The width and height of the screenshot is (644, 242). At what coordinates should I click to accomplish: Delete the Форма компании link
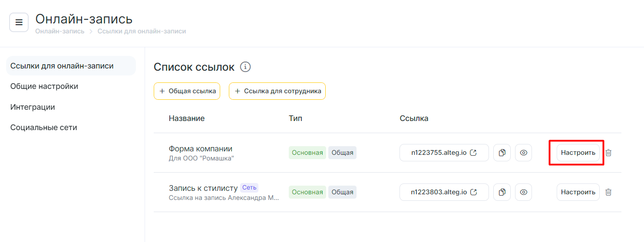point(608,153)
